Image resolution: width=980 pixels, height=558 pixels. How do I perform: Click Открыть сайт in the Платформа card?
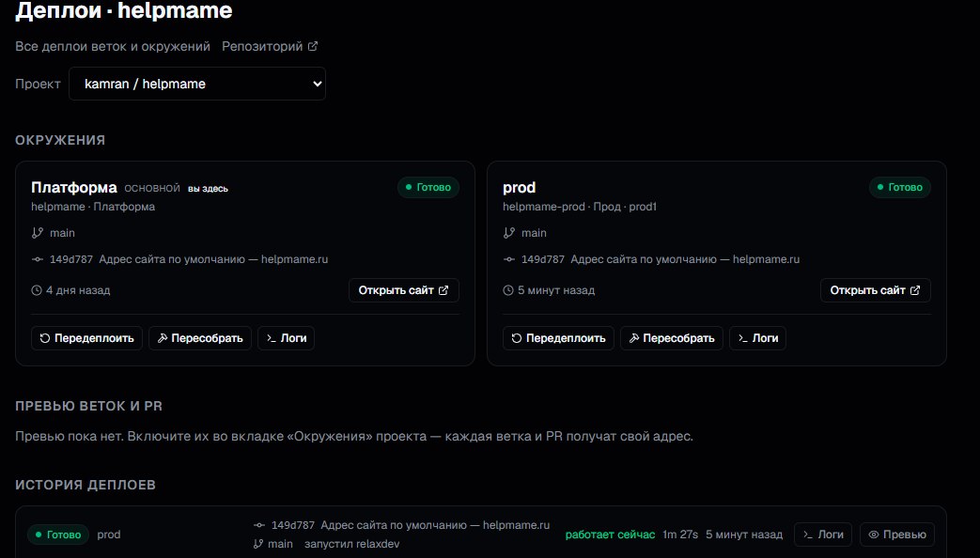(404, 290)
